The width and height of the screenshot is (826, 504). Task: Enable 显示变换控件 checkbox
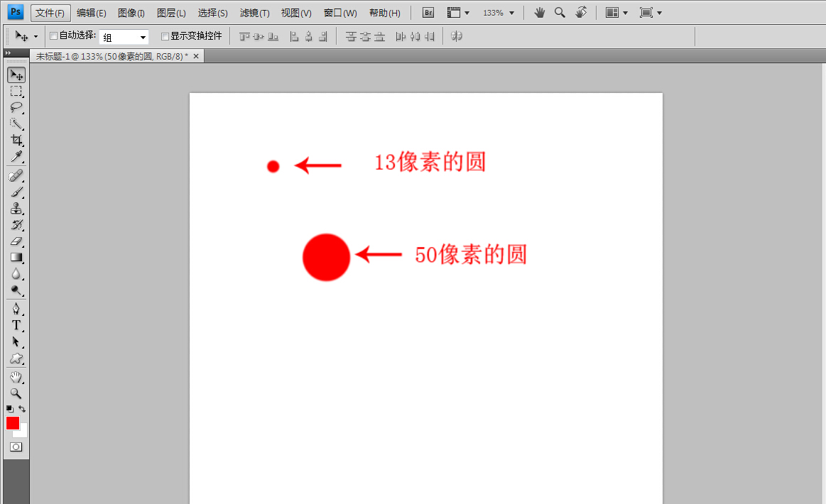coord(165,36)
